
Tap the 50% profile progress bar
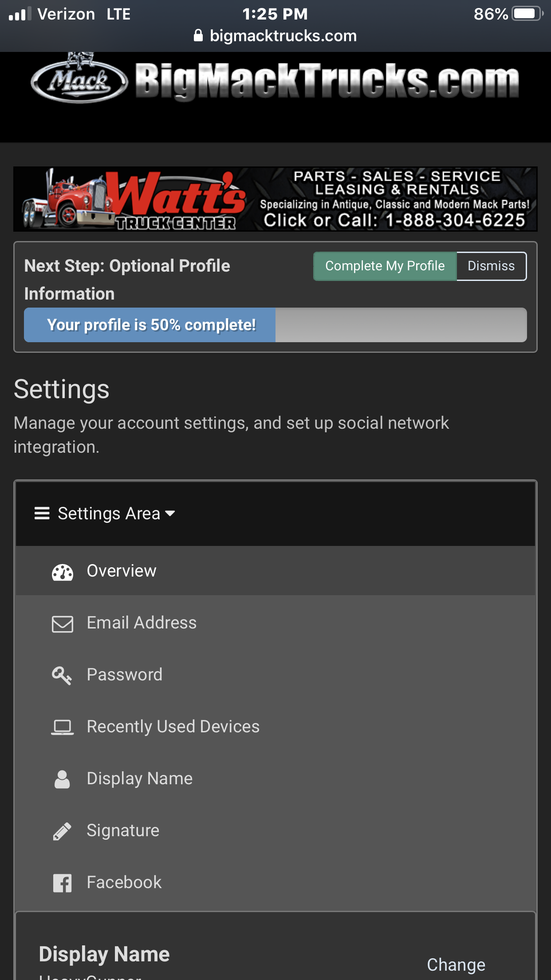point(275,325)
